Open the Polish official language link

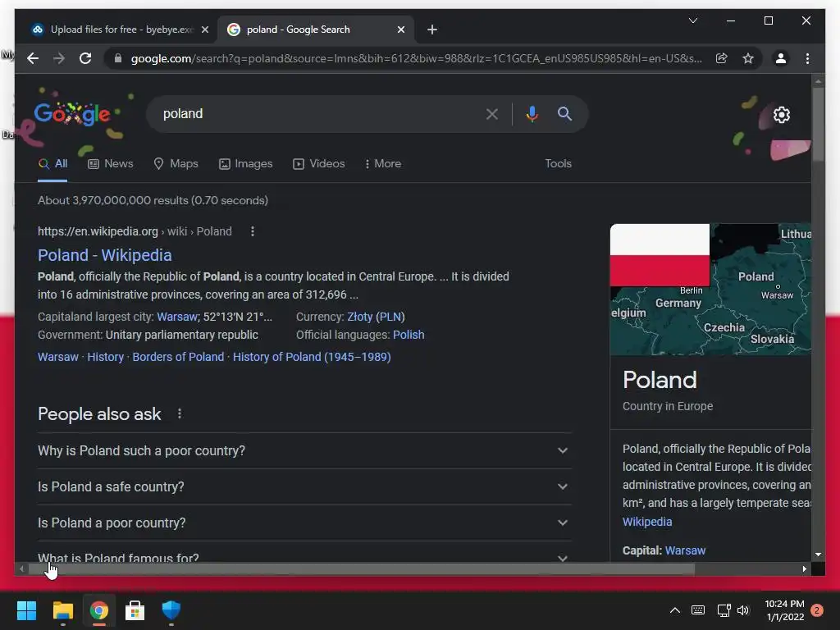[x=409, y=335]
